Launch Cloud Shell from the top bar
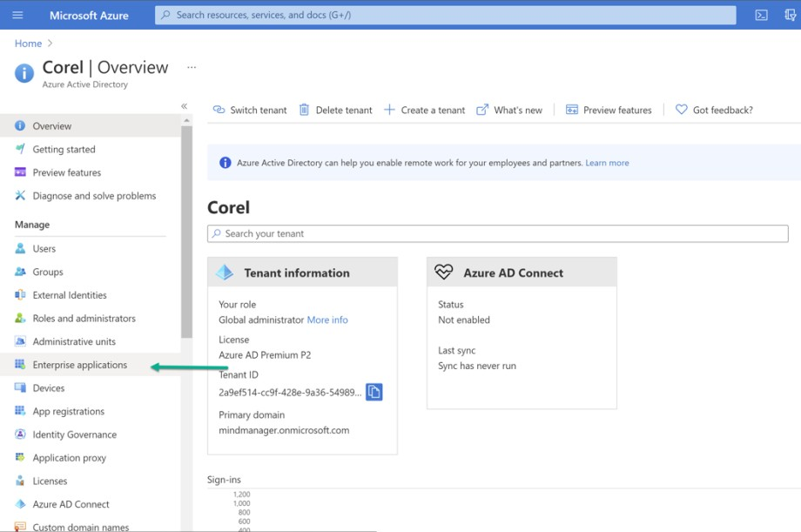801x532 pixels. [x=761, y=15]
